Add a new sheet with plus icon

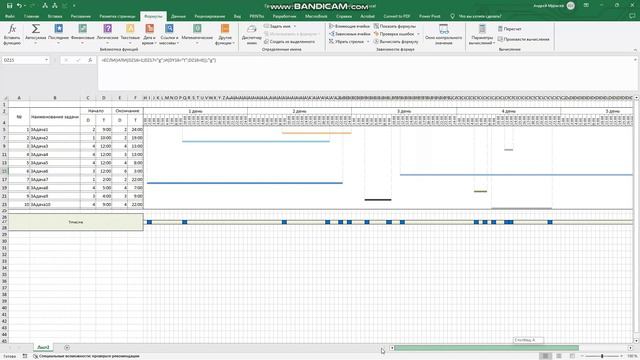pyautogui.click(x=67, y=348)
